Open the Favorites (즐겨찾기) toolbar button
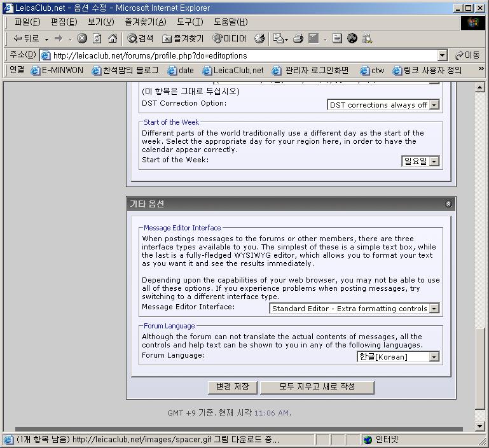Image resolution: width=489 pixels, height=448 pixels. tap(183, 39)
